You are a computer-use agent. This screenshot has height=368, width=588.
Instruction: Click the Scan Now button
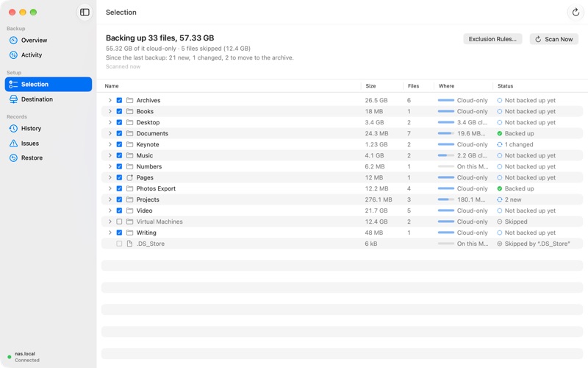pos(554,39)
